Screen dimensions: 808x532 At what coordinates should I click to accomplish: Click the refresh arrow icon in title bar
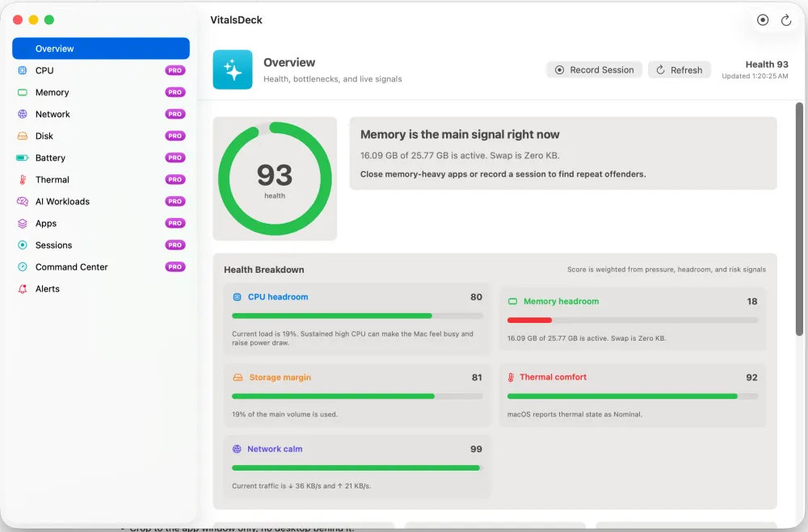click(x=786, y=20)
